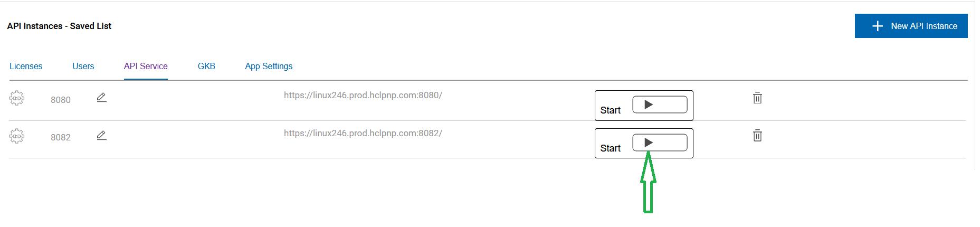Screen dimensions: 980x227
Task: Click the gear icon for port 8082
Action: (17, 136)
